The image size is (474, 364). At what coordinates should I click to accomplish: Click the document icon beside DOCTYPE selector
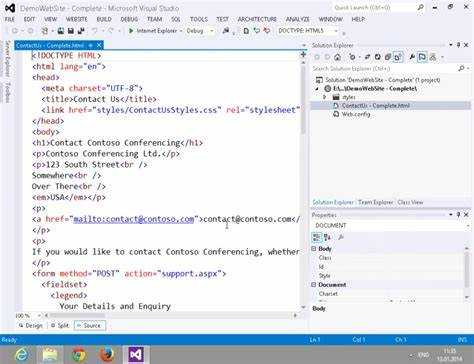click(246, 31)
